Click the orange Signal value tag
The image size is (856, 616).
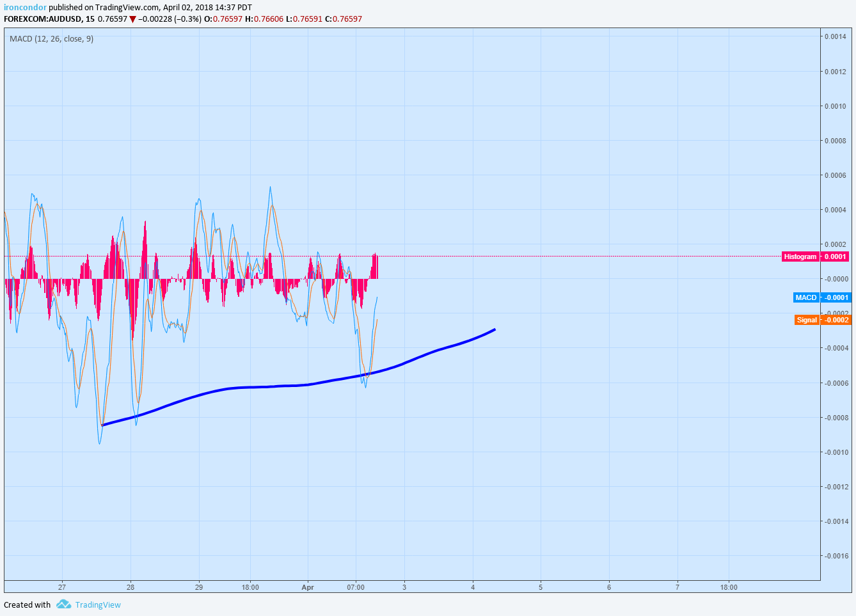pyautogui.click(x=822, y=320)
